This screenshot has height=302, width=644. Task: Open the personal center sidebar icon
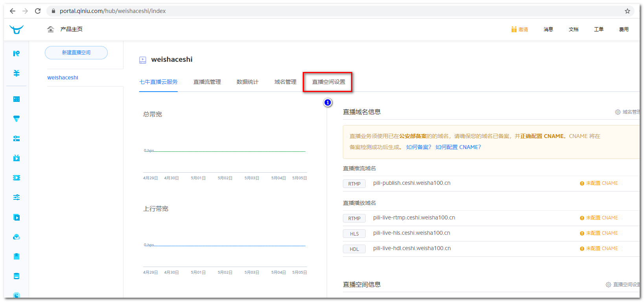[17, 53]
